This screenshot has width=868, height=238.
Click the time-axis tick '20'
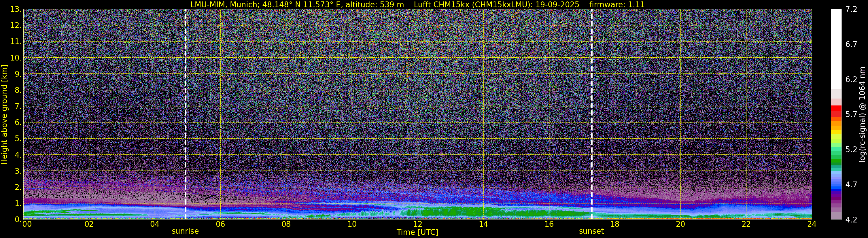coord(680,224)
